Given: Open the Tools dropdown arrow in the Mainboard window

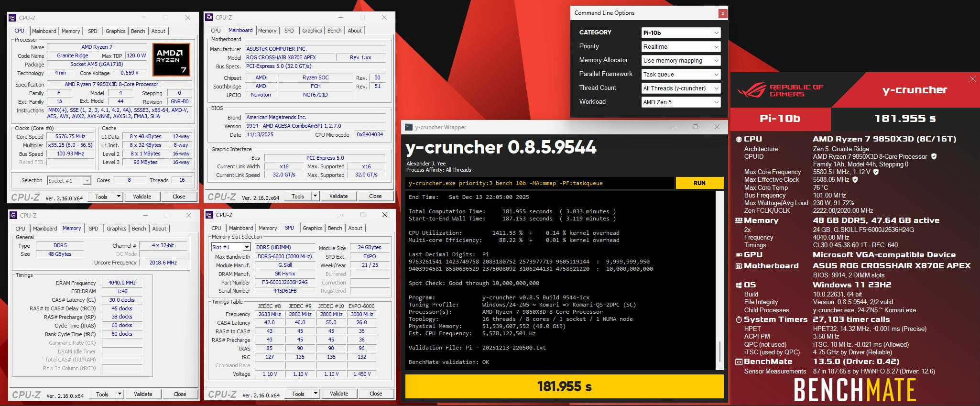Looking at the screenshot, I should coord(315,196).
